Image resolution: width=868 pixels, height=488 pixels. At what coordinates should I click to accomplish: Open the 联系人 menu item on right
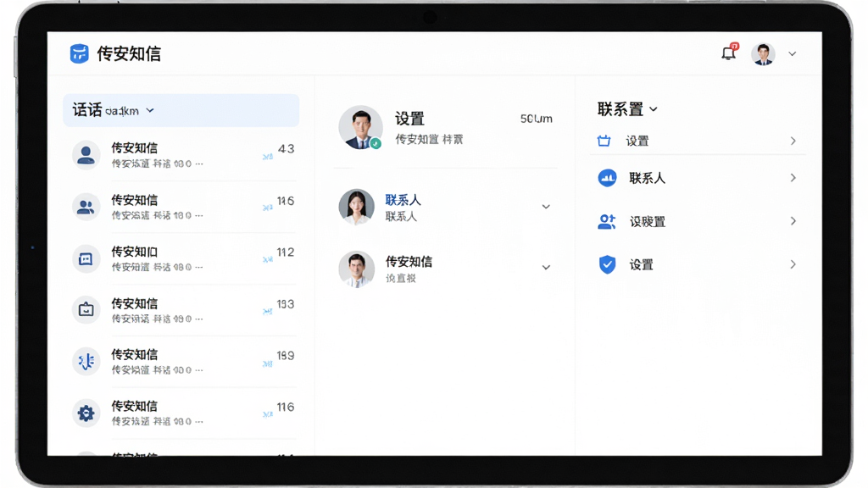[x=698, y=178]
